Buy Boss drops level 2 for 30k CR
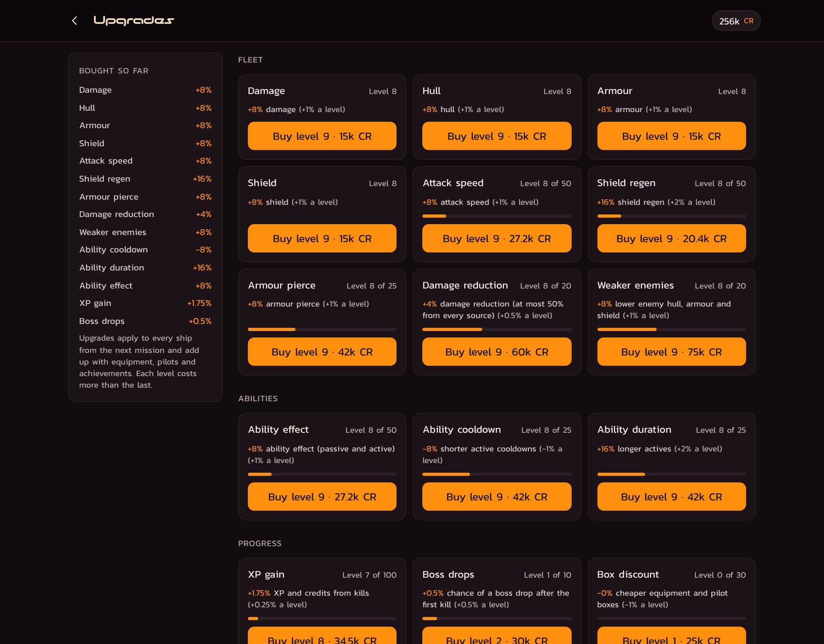Screen dimensions: 824x644 (x=497, y=635)
